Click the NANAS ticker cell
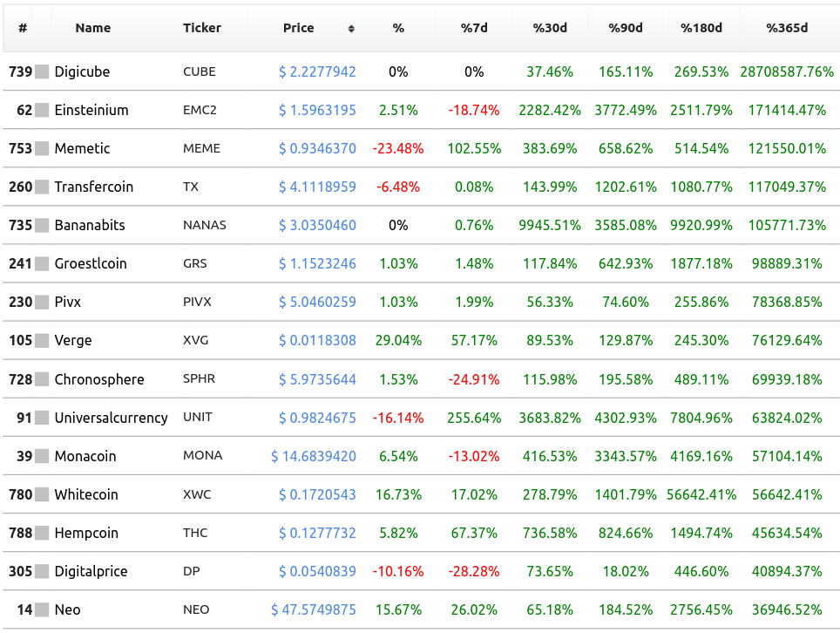 pyautogui.click(x=205, y=225)
